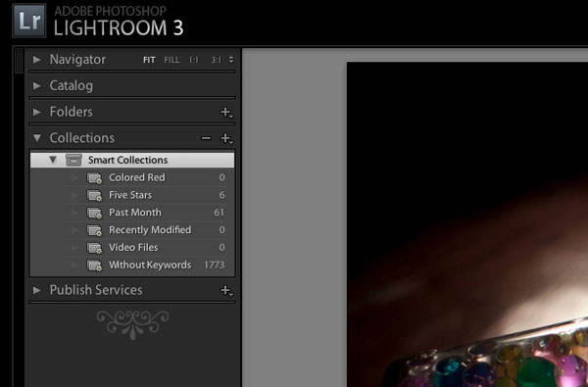This screenshot has height=387, width=588.
Task: Click the Video Files smart collection icon
Action: [x=94, y=248]
